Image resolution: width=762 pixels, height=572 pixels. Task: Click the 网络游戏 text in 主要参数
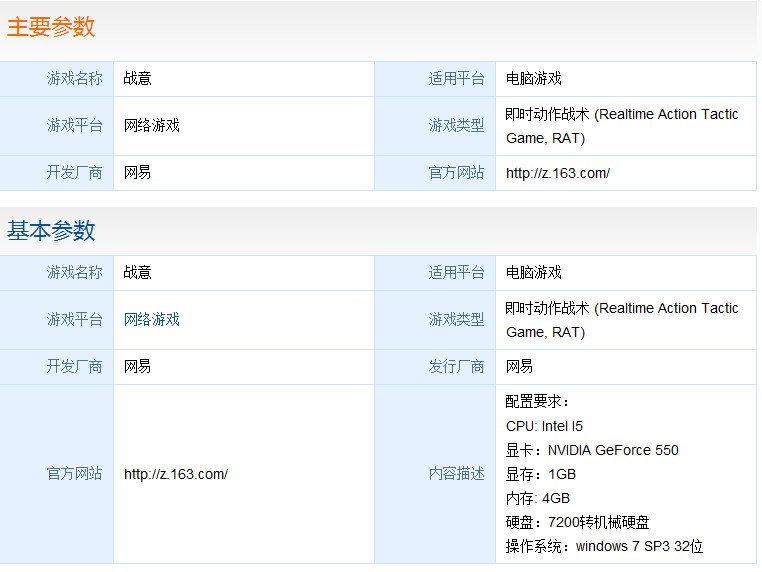tap(152, 125)
